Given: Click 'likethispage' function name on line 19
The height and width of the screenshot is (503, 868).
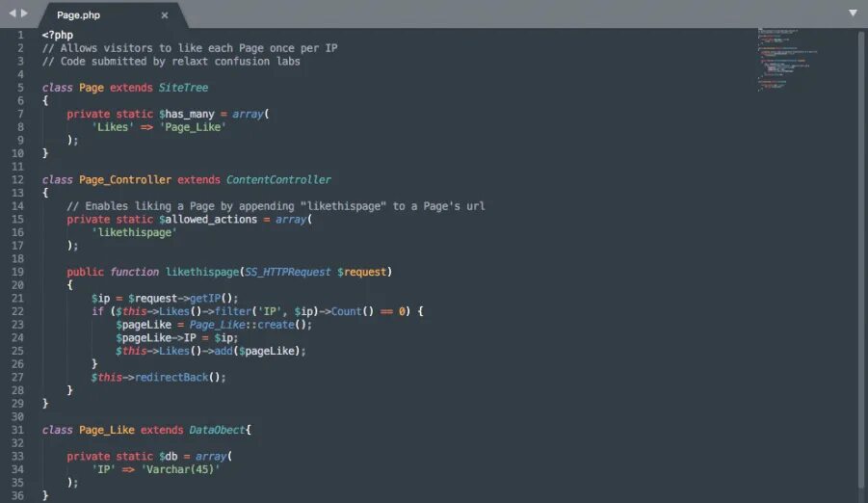Looking at the screenshot, I should (202, 272).
